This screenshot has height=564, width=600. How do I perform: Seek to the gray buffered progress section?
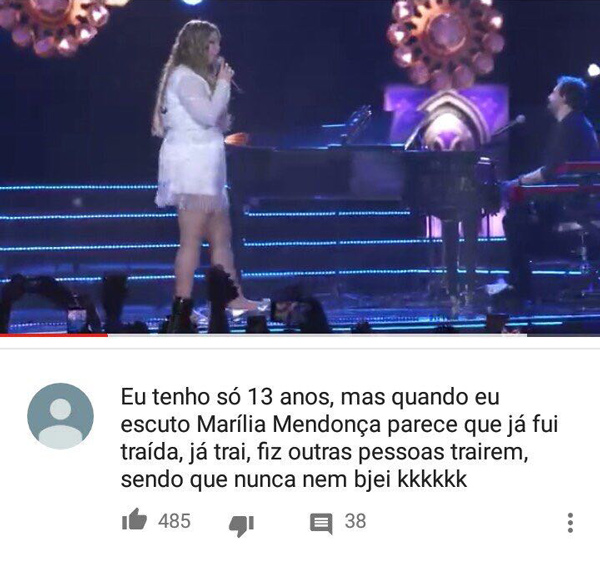(317, 335)
